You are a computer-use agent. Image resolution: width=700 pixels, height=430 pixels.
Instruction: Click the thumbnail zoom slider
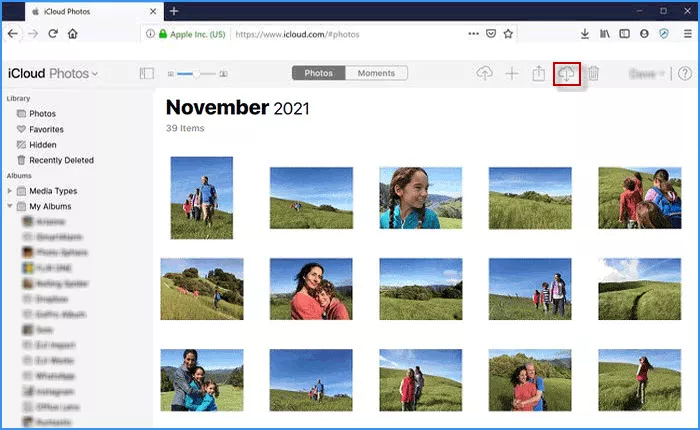click(x=197, y=74)
